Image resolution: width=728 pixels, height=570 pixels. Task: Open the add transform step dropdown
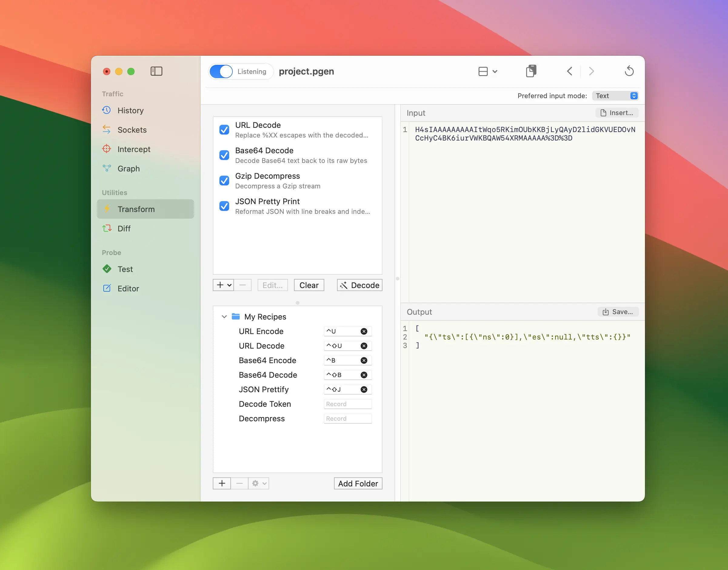pos(223,285)
